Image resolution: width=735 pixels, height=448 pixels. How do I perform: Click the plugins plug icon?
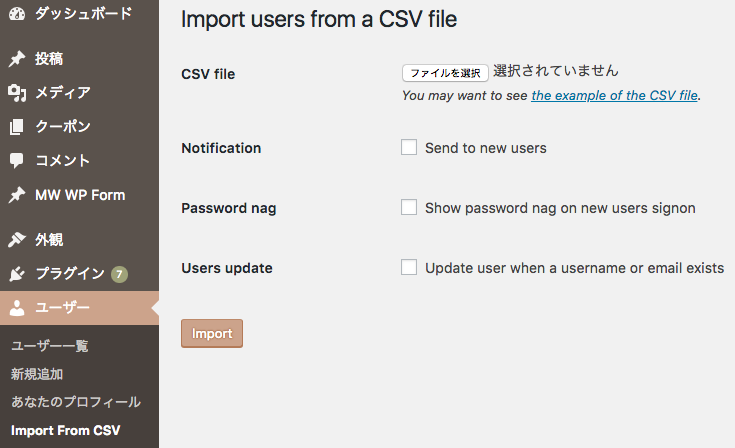17,274
